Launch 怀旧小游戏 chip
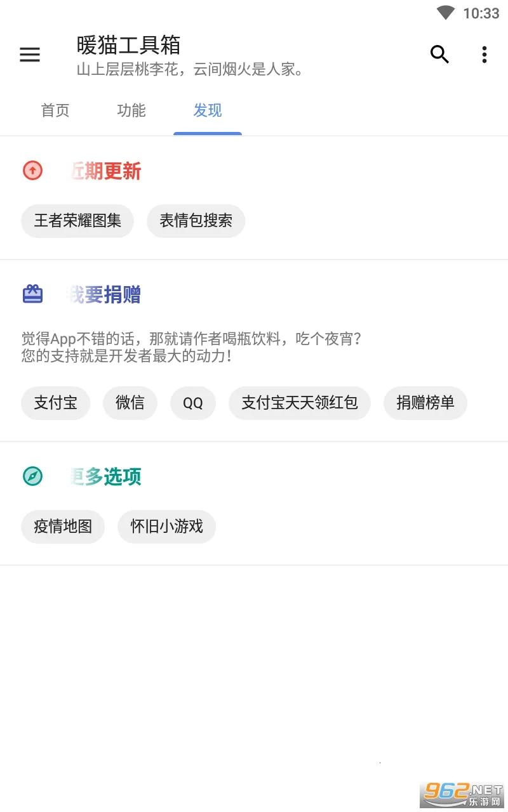 [166, 526]
